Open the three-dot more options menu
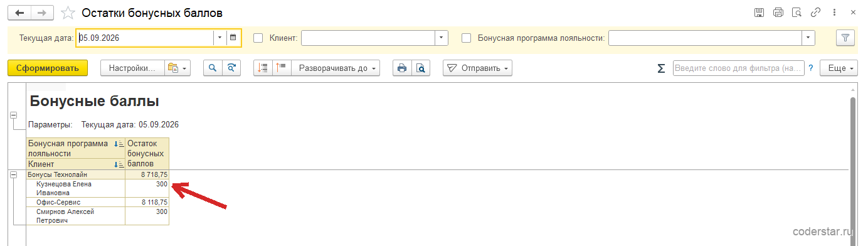This screenshot has height=246, width=868. click(835, 13)
